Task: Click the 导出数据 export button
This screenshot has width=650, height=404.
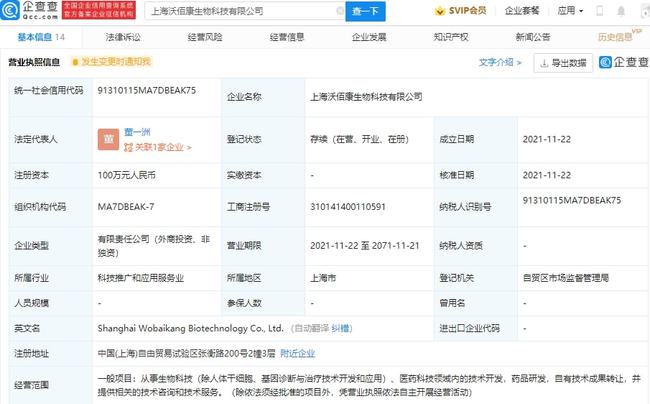Action: click(563, 63)
